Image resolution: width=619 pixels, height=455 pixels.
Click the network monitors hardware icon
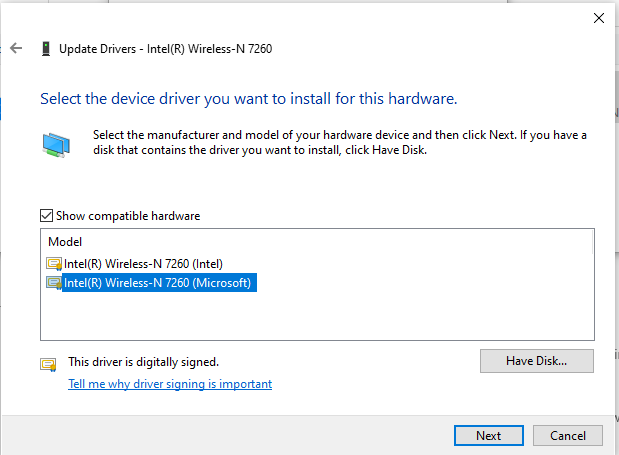[57, 144]
